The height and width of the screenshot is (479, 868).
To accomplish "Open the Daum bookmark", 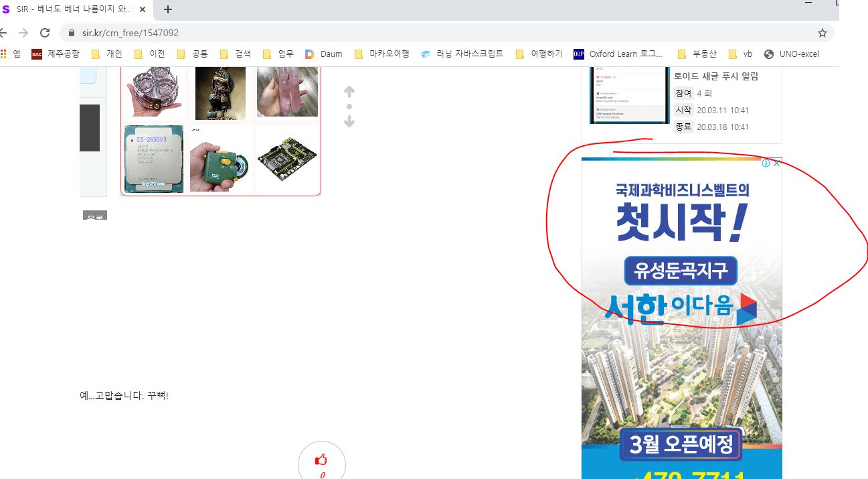I will pyautogui.click(x=324, y=54).
